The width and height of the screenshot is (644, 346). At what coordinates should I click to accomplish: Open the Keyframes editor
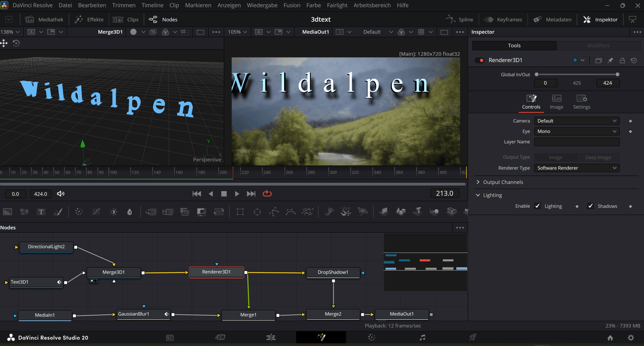pyautogui.click(x=503, y=19)
